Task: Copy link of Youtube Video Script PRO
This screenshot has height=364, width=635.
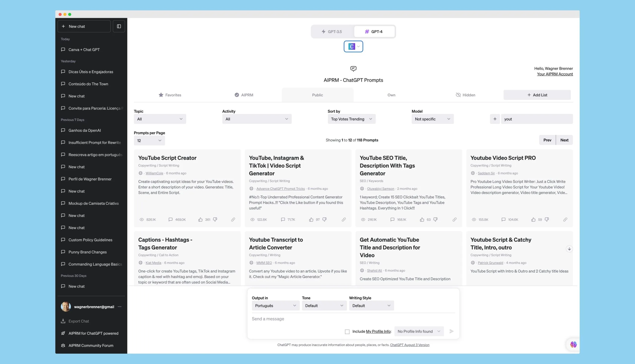Action: (565, 220)
